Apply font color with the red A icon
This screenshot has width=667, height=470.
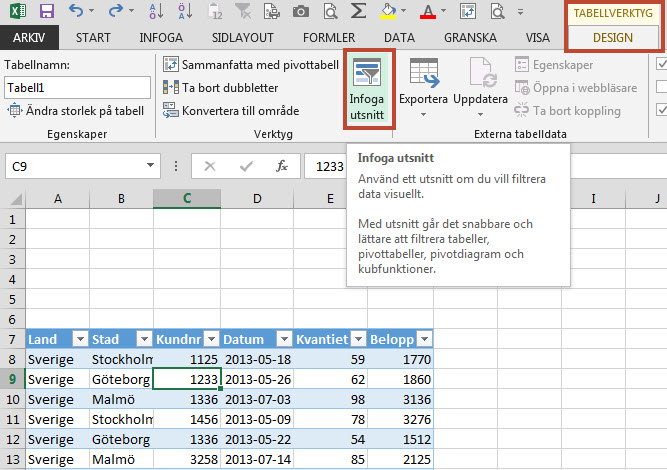(428, 11)
